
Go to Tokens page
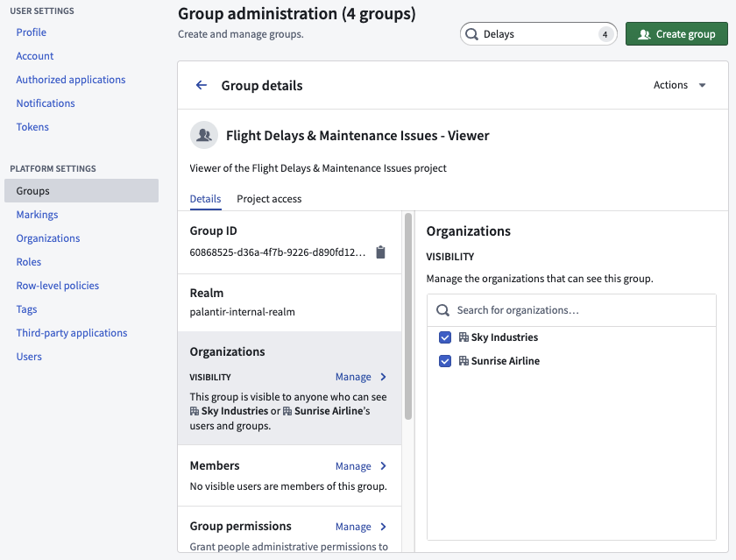(x=32, y=127)
